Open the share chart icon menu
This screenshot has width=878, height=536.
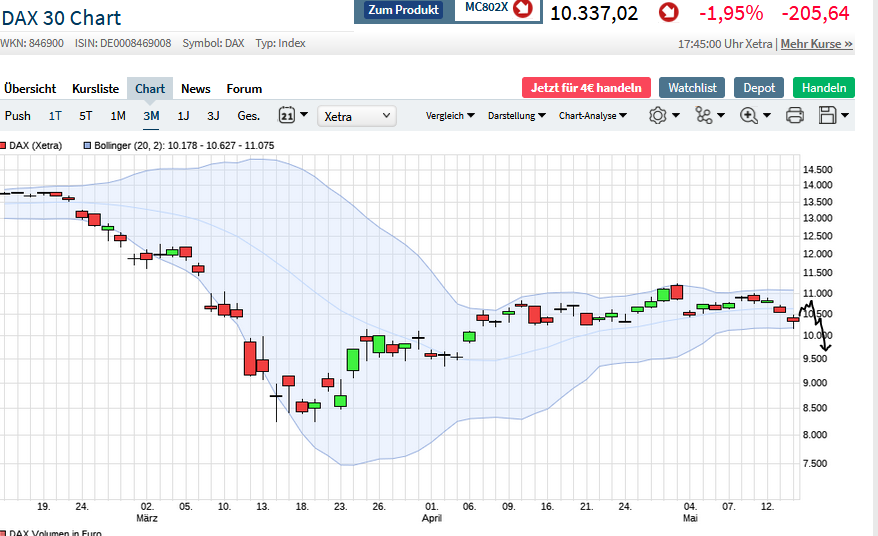point(703,116)
